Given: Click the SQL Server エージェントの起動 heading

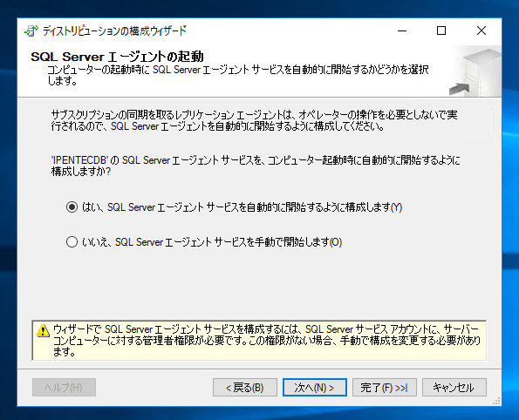Looking at the screenshot, I should click(117, 57).
